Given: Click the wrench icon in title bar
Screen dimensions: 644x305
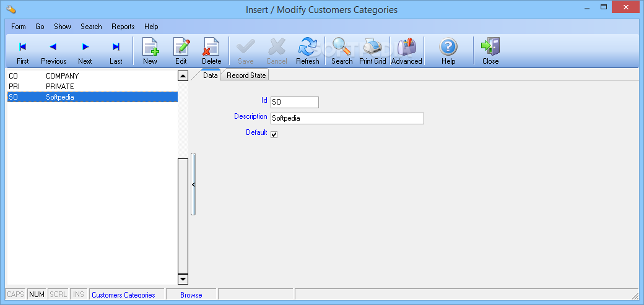Looking at the screenshot, I should click(x=11, y=9).
